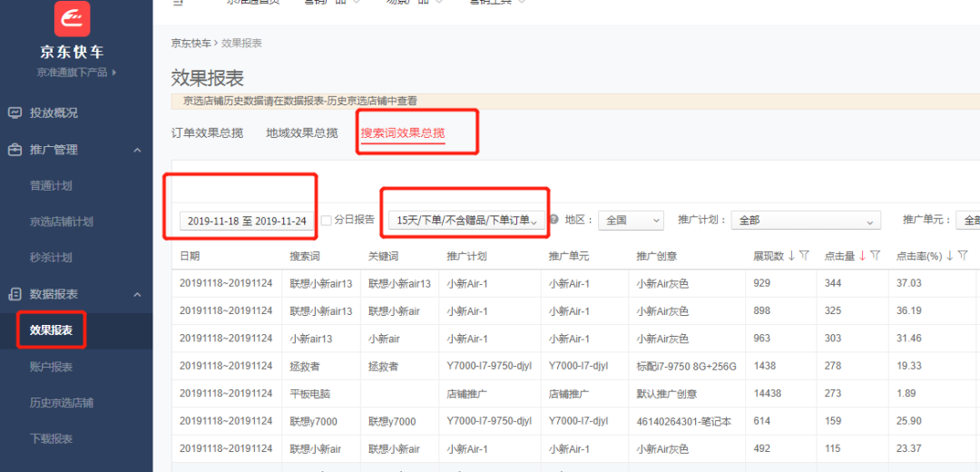Sort 点击量 column with red arrow
Image resolution: width=980 pixels, height=472 pixels.
[863, 255]
